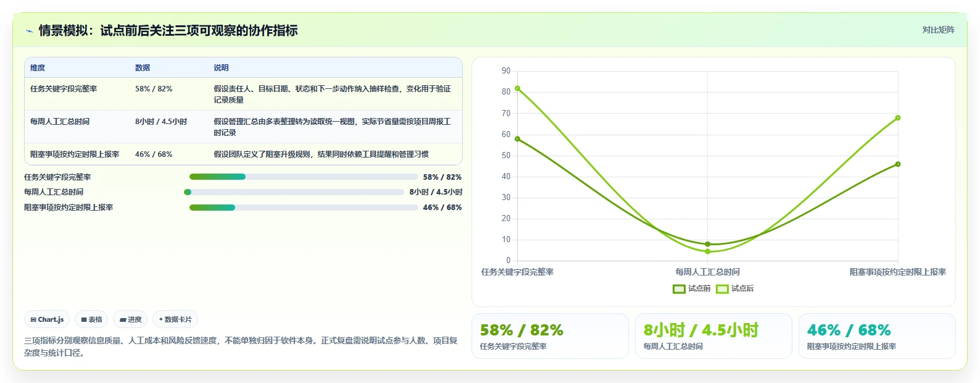
Task: Click the 试点前 legend color box
Action: [679, 289]
